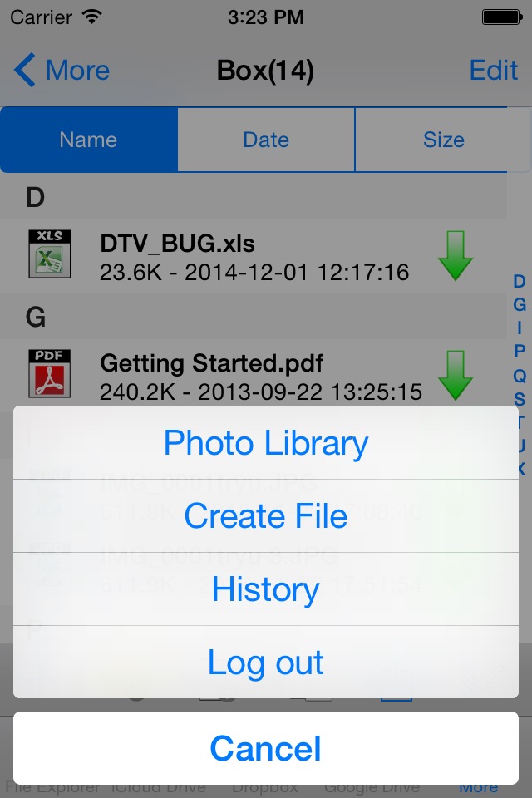The image size is (532, 798).
Task: Choose Photo Library from action sheet
Action: coord(266,443)
